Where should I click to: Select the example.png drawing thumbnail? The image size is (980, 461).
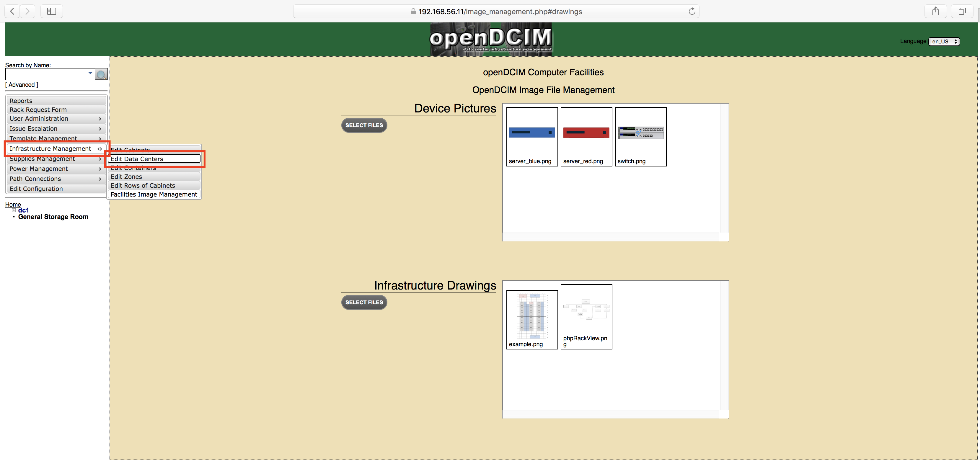532,320
